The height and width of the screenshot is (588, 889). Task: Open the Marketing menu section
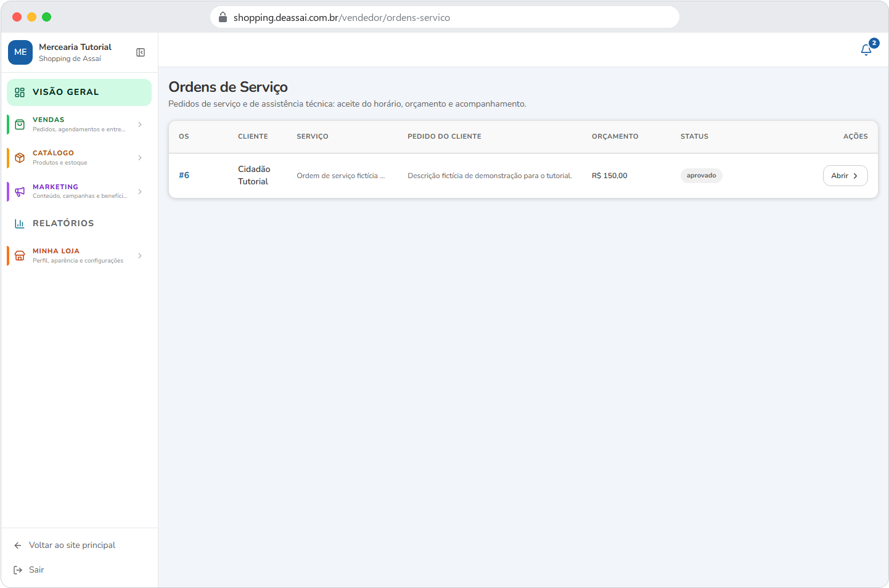click(79, 192)
